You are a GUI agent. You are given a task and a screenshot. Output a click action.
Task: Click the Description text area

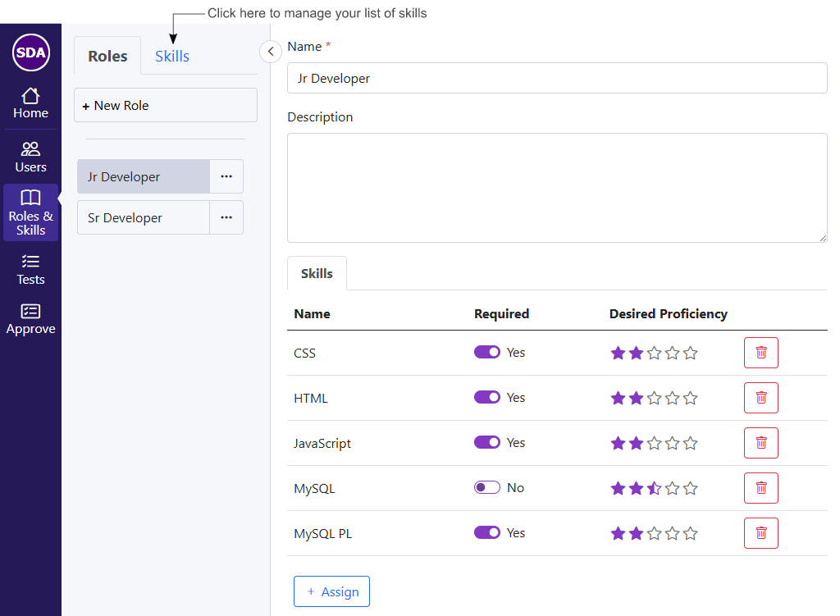pos(557,188)
